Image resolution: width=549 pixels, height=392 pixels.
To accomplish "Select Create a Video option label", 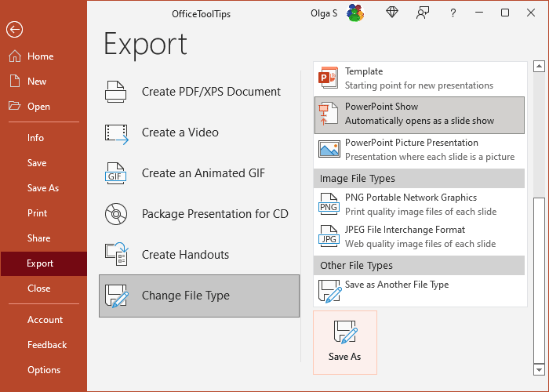I will coord(180,132).
